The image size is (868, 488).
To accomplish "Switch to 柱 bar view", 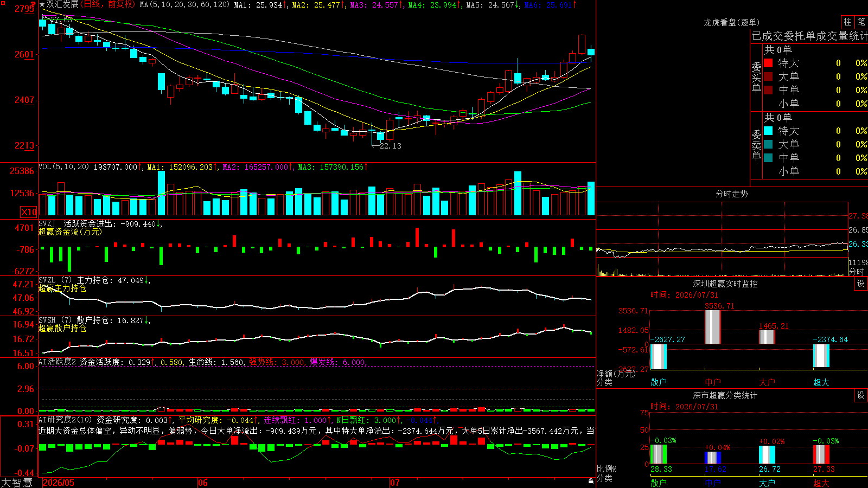I will pos(847,22).
